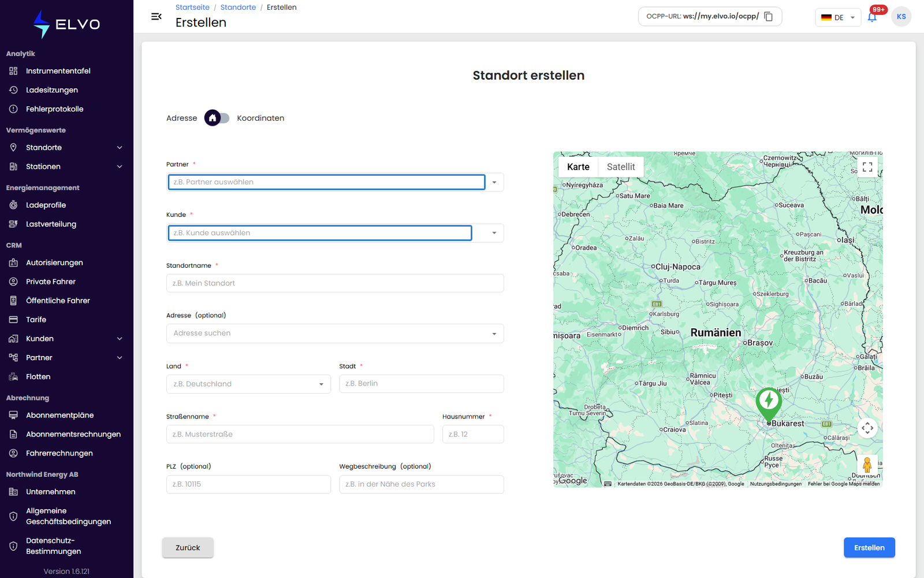
Task: Toggle fullscreen view on the map
Action: 867,167
